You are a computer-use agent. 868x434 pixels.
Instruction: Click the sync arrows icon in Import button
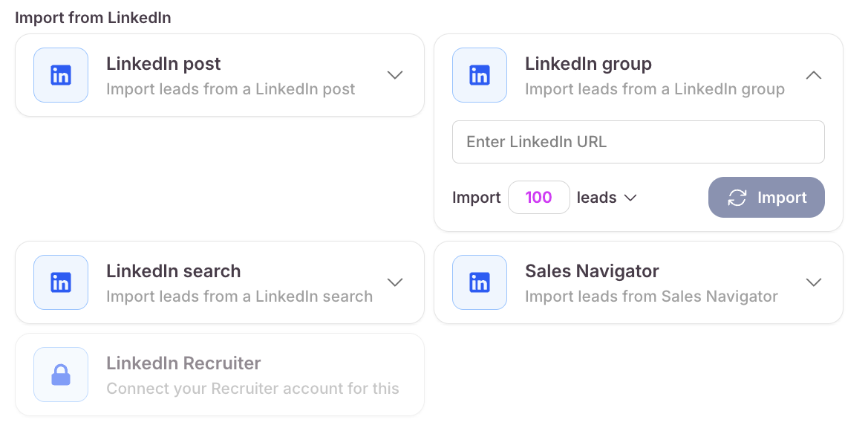point(737,198)
